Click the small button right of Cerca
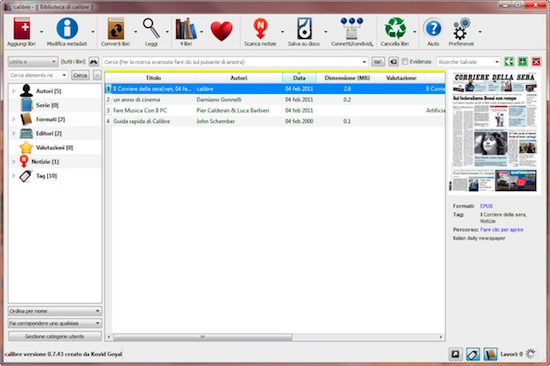 (x=97, y=75)
